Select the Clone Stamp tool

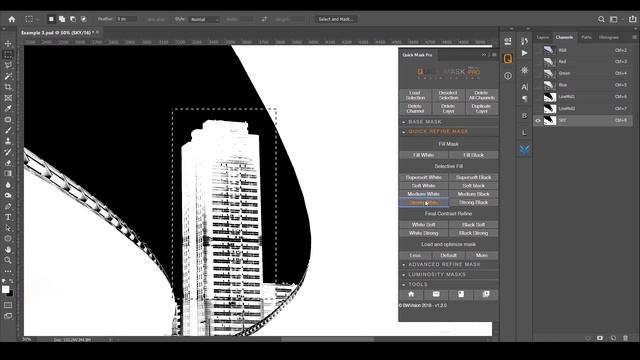tap(8, 141)
